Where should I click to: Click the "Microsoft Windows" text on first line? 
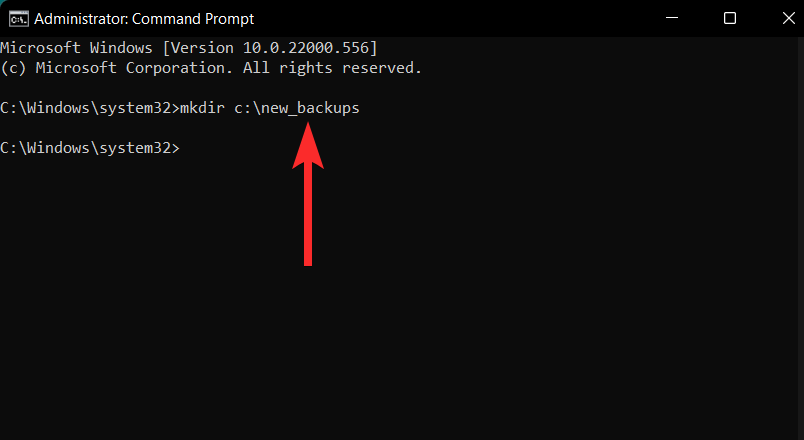(x=75, y=48)
